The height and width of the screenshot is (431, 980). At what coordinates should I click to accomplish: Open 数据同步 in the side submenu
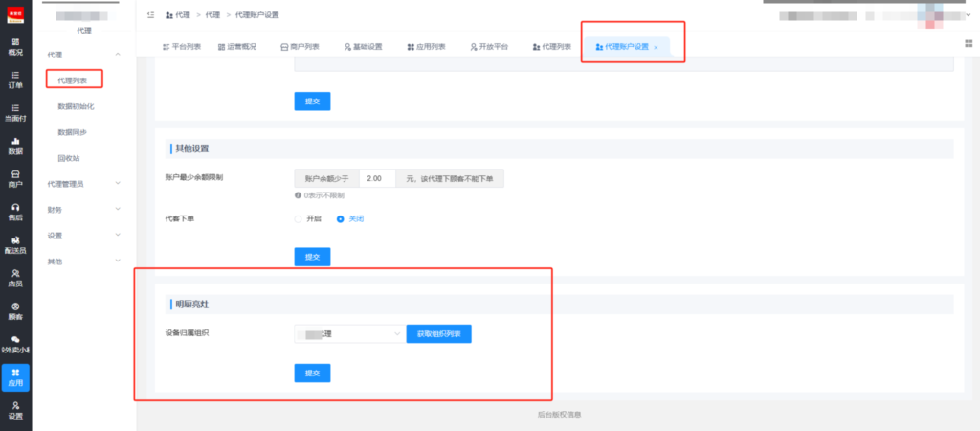pos(72,132)
